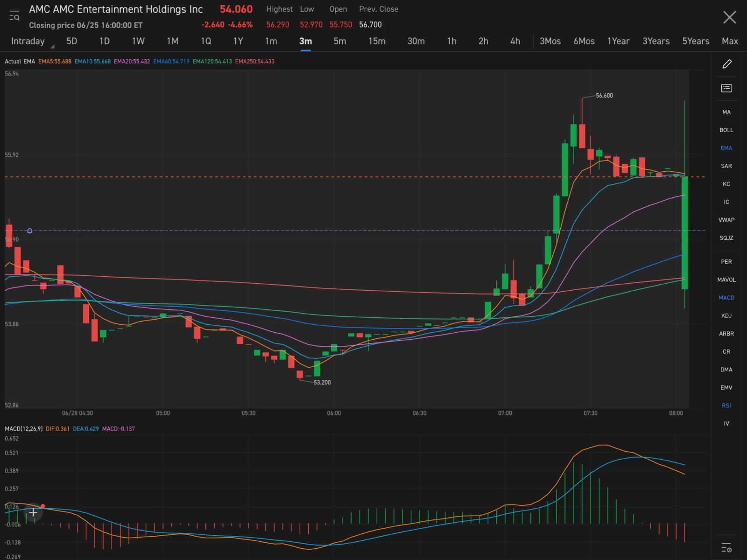Enable the SQJZ indicator
The width and height of the screenshot is (747, 560).
pyautogui.click(x=726, y=238)
